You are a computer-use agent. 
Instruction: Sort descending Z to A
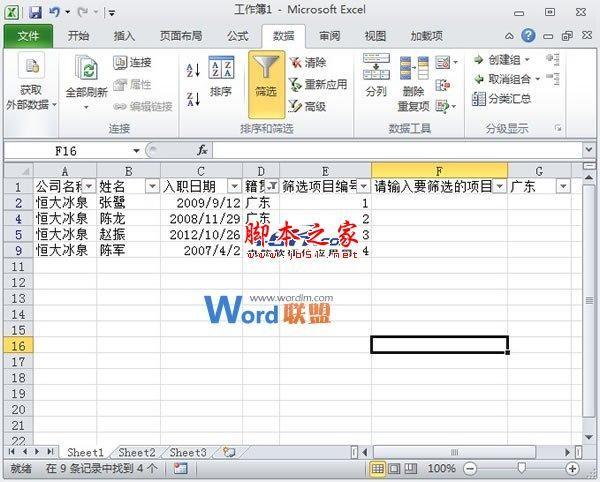point(193,99)
